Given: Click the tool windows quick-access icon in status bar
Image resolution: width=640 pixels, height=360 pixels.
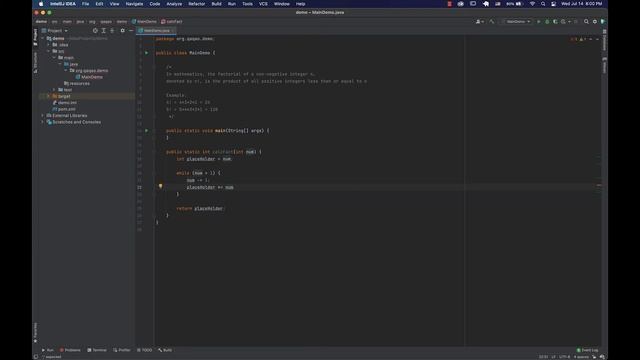Looking at the screenshot, I should [36, 357].
